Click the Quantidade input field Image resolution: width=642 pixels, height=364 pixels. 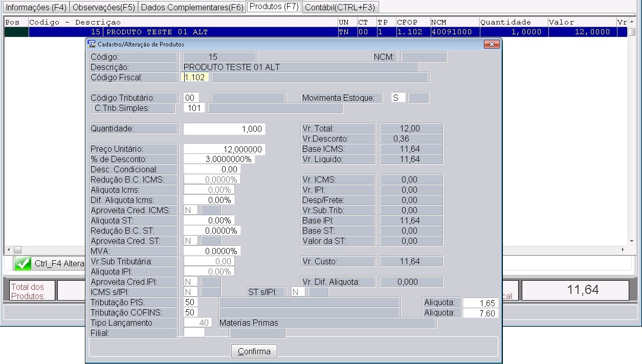(x=224, y=129)
